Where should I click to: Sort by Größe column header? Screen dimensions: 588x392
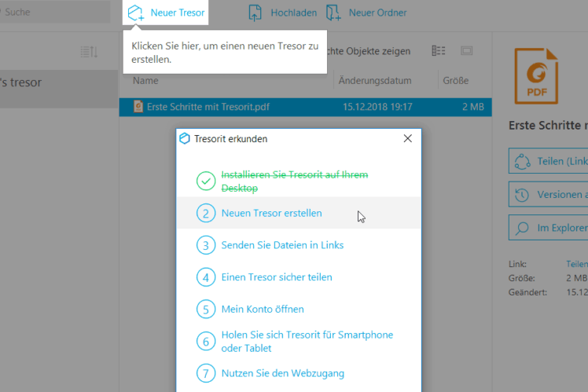(x=456, y=81)
